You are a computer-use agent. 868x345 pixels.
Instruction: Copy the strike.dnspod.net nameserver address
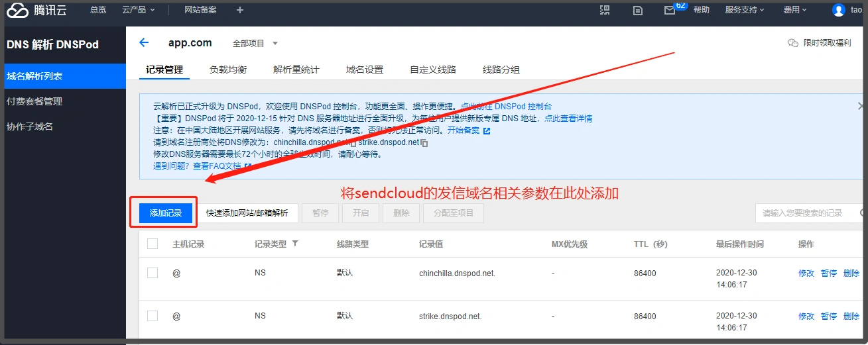coord(425,142)
